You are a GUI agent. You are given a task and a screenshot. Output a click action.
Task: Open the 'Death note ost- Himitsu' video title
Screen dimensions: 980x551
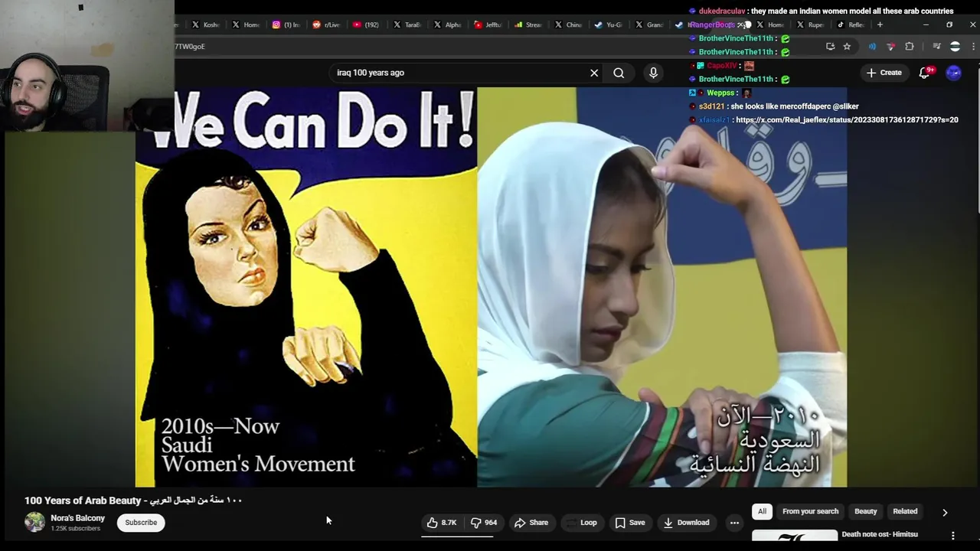click(880, 534)
